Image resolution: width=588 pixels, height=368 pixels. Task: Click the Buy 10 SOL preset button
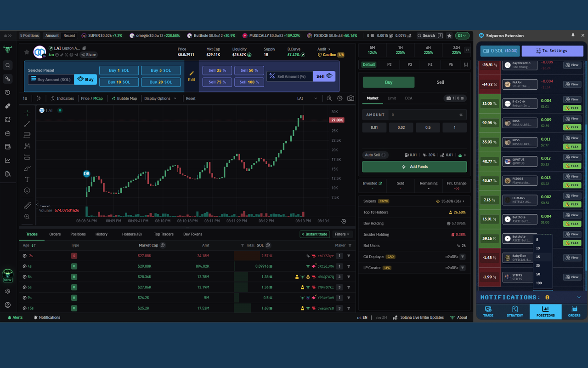(x=119, y=82)
